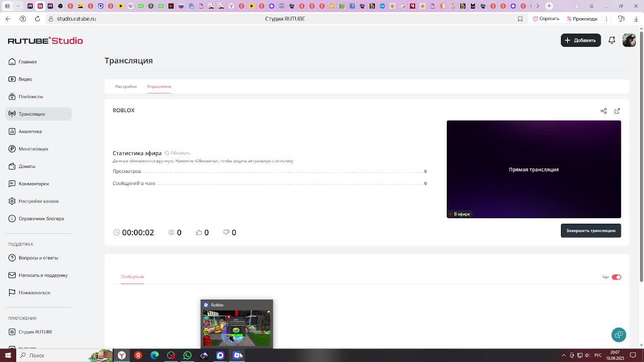Click the Добавить button
Viewport: 644px width, 362px height.
[581, 40]
